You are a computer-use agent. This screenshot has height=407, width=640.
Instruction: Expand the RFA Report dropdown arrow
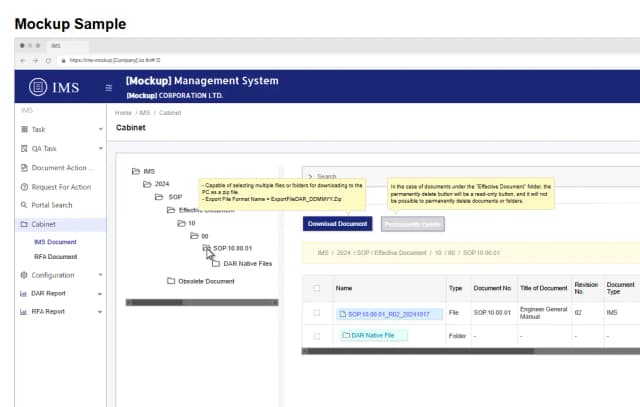pos(100,311)
